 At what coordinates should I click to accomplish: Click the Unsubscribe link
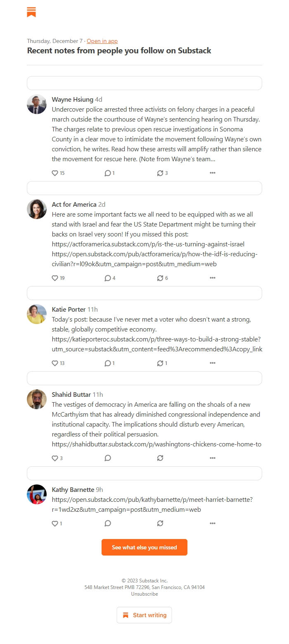pyautogui.click(x=144, y=594)
